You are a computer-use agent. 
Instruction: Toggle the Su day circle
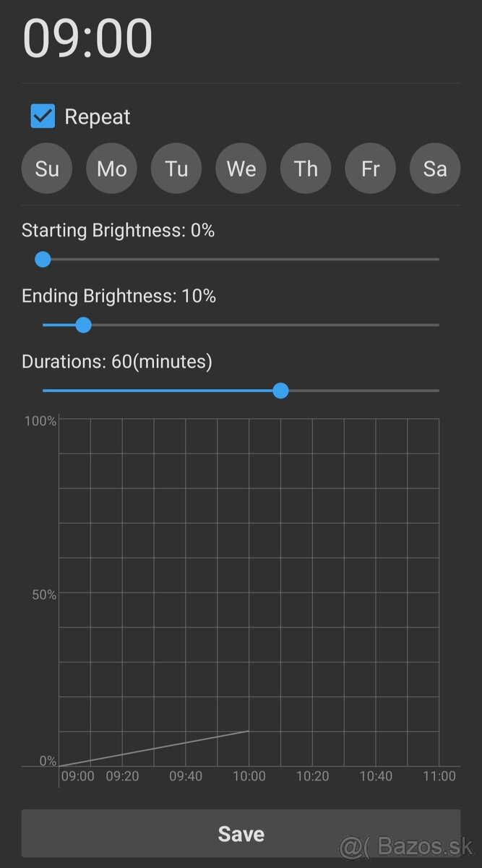point(46,168)
